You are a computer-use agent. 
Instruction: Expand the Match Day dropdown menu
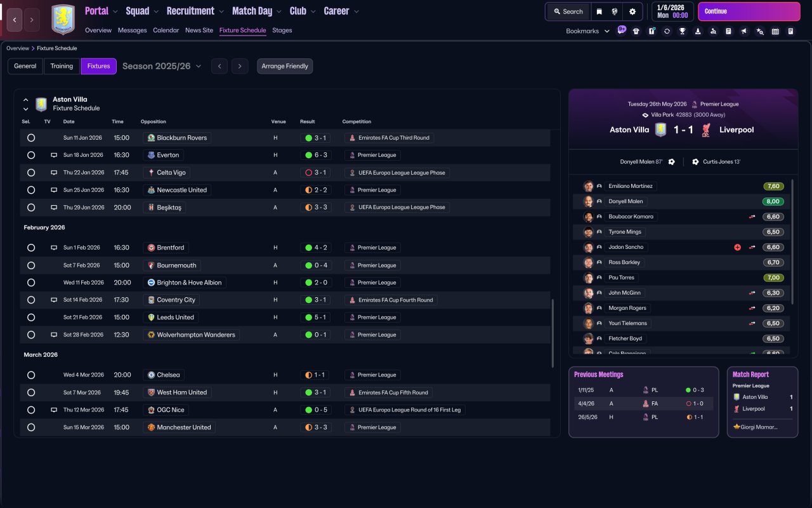point(257,11)
